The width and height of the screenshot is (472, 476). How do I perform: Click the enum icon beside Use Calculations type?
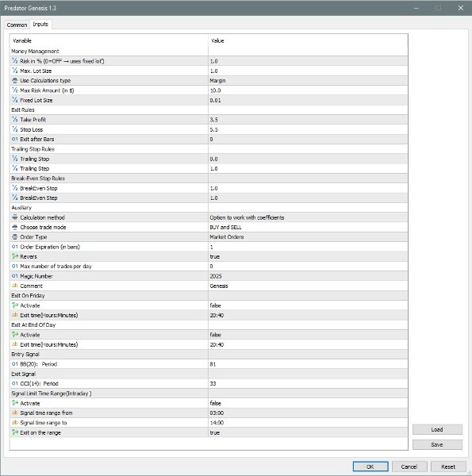tap(14, 80)
